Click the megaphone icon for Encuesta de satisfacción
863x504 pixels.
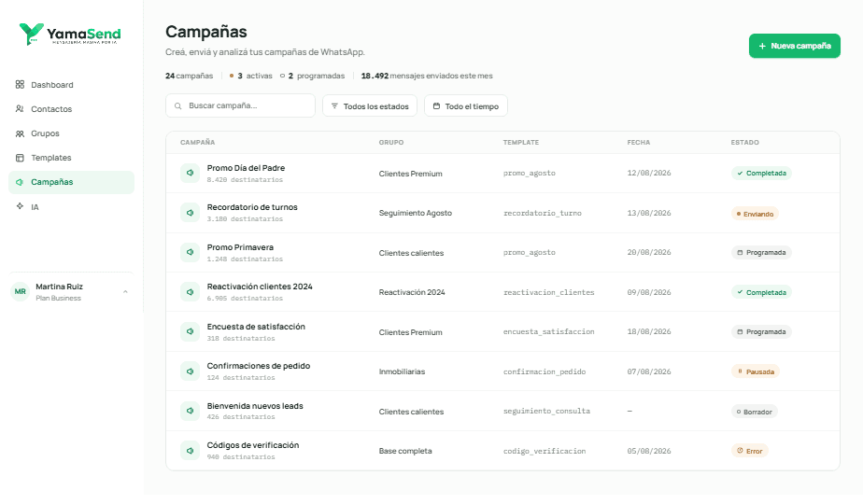(190, 331)
